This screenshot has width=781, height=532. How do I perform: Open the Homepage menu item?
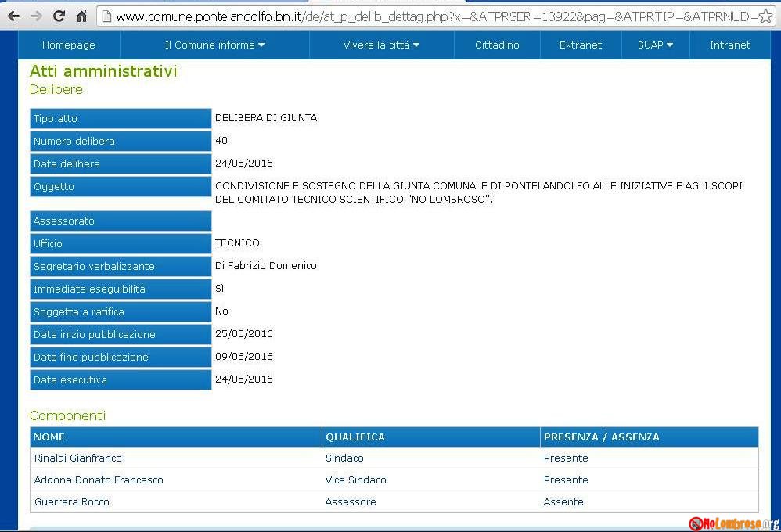tap(69, 45)
